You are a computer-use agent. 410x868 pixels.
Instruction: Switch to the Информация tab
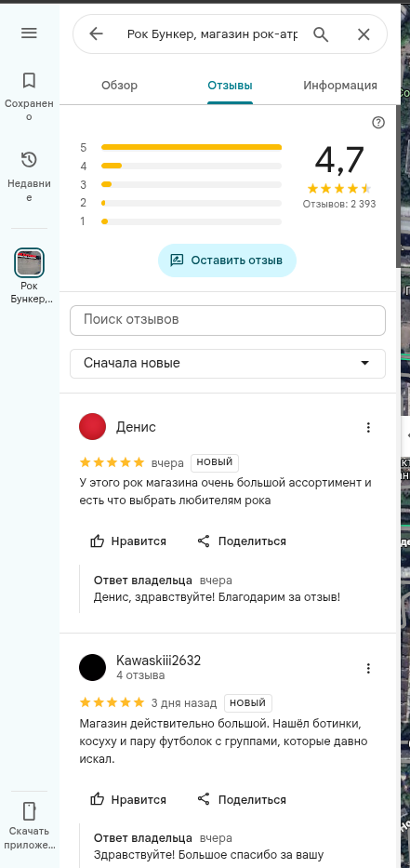(340, 86)
